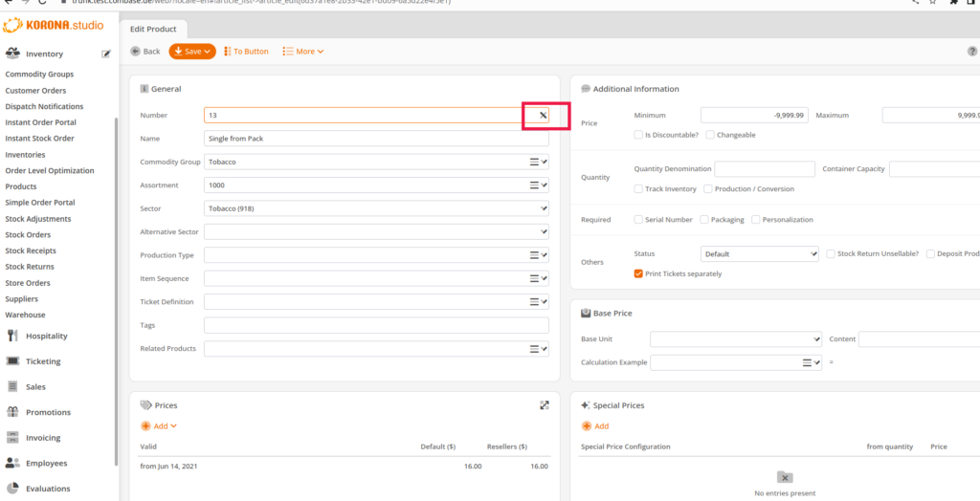Toggle the Changeable checkbox

click(x=710, y=134)
